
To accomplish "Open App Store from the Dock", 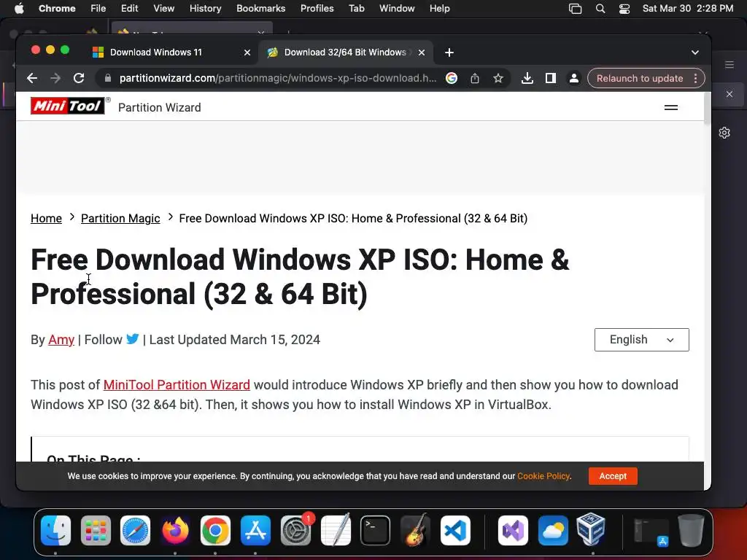I will [255, 530].
